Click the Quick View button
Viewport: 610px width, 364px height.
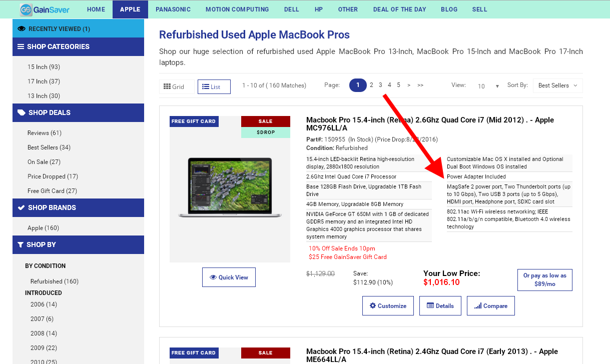coord(229,277)
